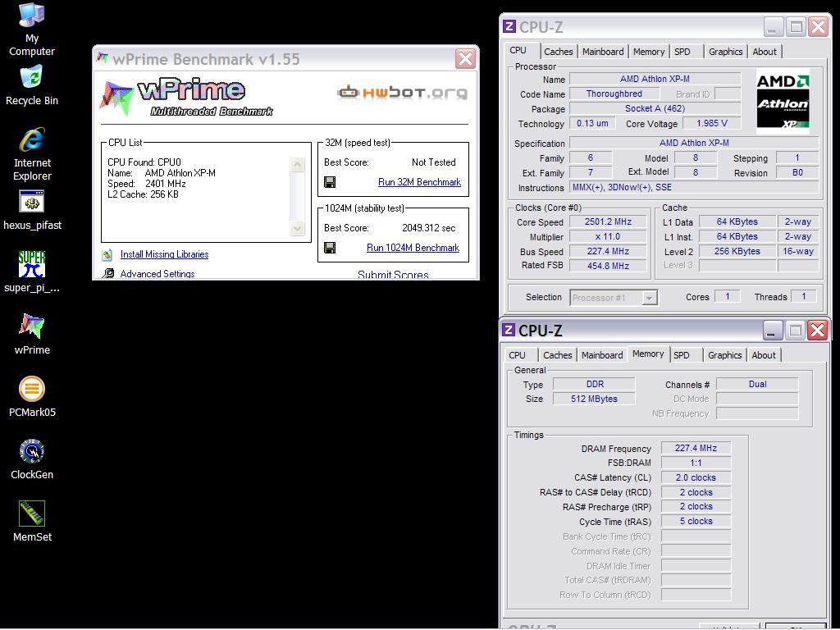
Task: Select the wPrime desktop icon
Action: pyautogui.click(x=32, y=335)
